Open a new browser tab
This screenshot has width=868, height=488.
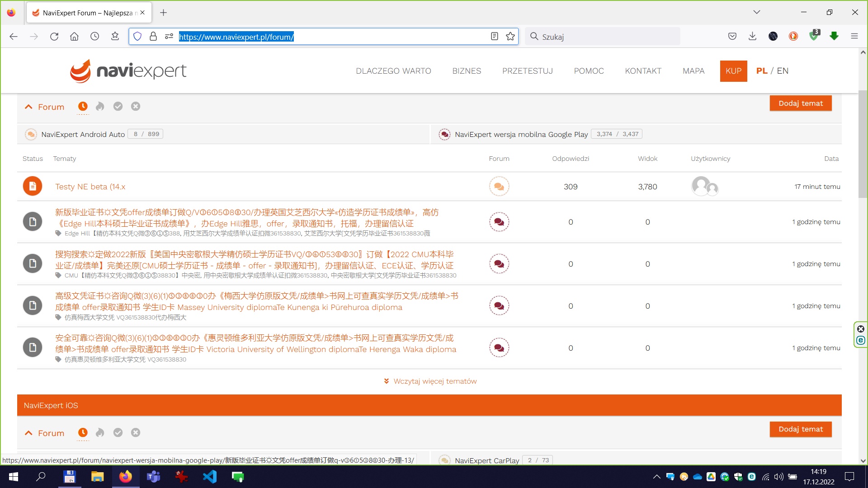coord(164,13)
